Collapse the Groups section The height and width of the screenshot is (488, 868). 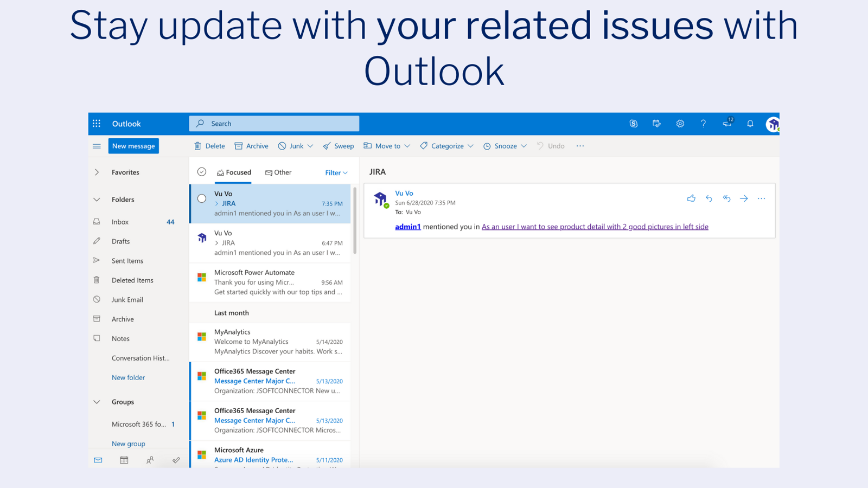pyautogui.click(x=97, y=402)
